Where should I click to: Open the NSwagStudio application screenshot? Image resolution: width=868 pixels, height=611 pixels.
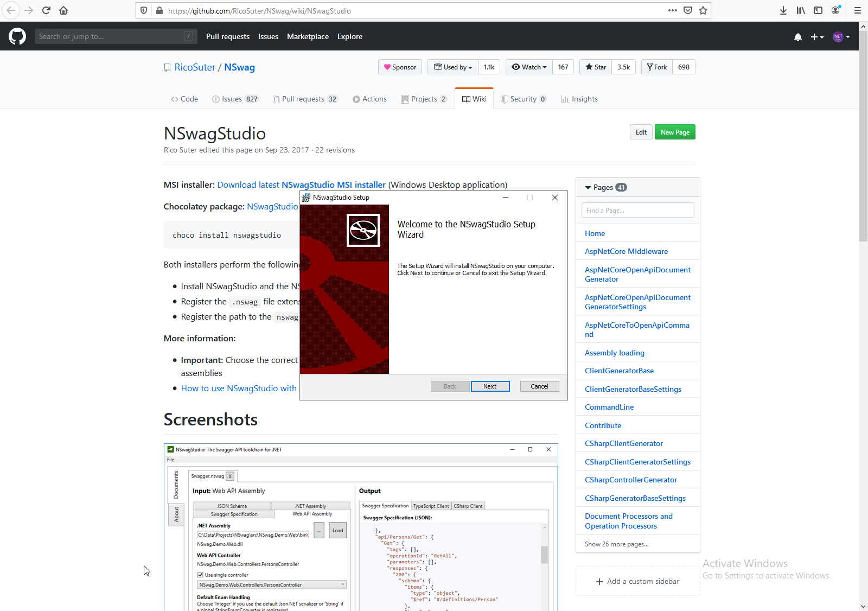[361, 527]
